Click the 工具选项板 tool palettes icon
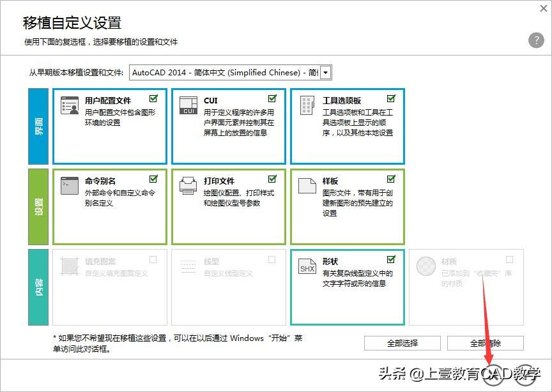The width and height of the screenshot is (552, 392). tap(307, 106)
